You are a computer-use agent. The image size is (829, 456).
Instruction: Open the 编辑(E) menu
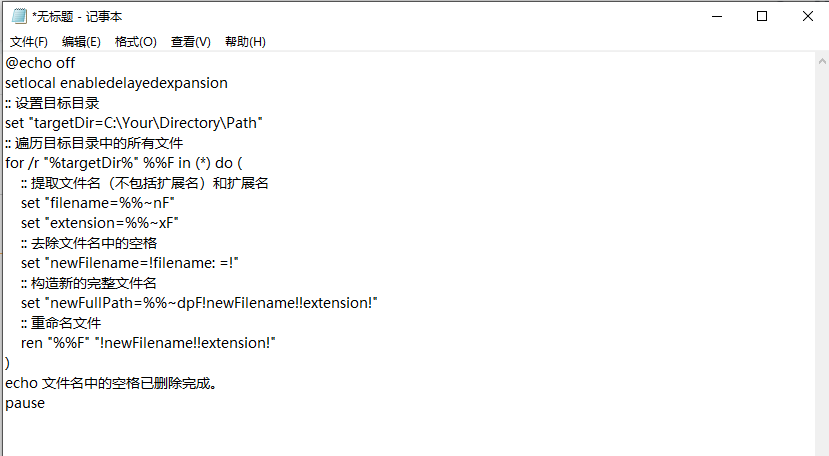click(x=81, y=42)
